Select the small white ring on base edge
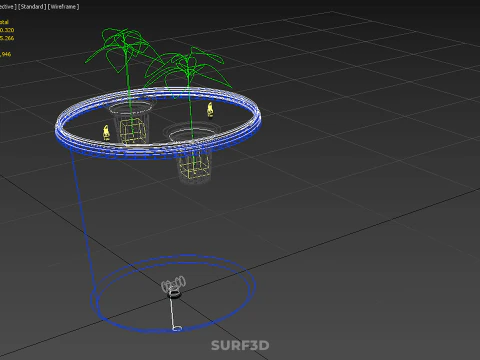 [x=177, y=329]
